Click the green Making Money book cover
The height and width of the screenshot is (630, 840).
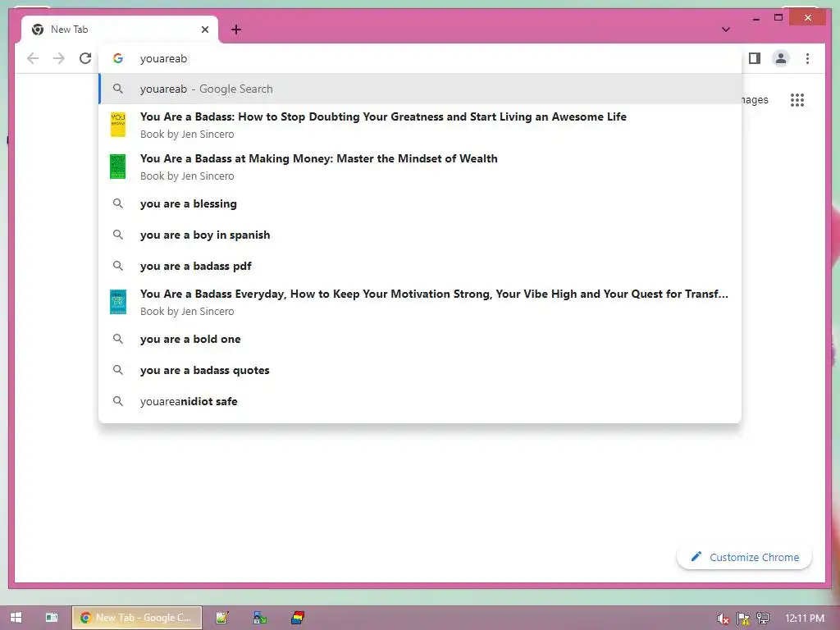click(118, 167)
